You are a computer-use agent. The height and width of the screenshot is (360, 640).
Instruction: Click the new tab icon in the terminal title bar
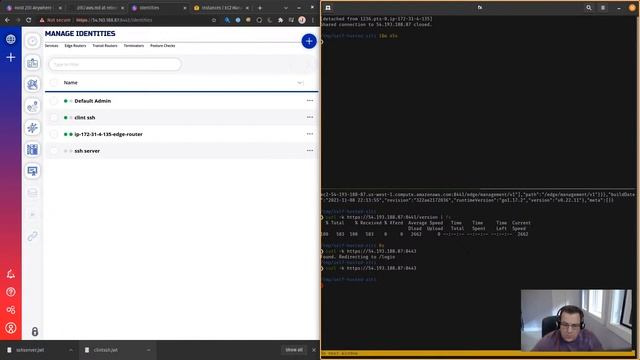pyautogui.click(x=328, y=8)
